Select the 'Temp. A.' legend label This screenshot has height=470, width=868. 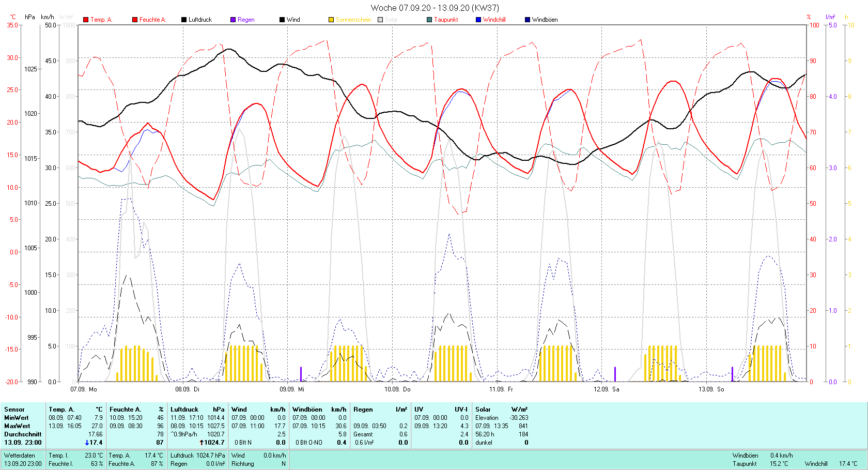101,20
